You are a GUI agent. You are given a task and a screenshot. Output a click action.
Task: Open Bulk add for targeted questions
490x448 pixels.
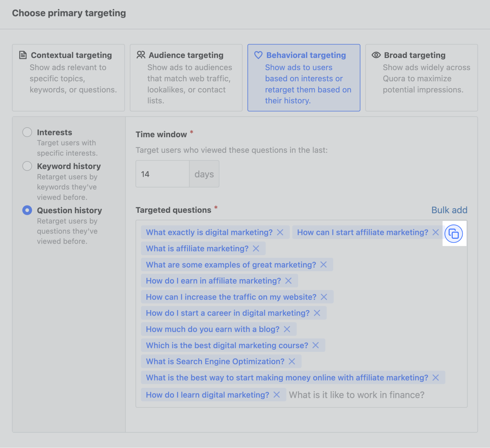449,210
